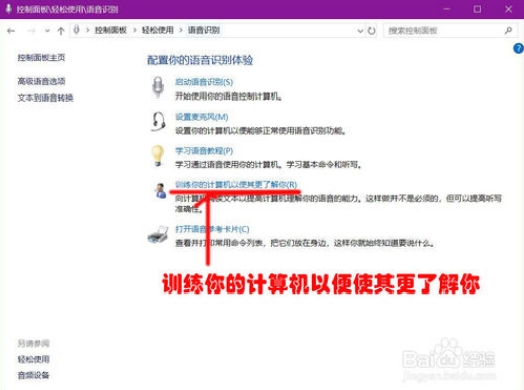Click the microphone icon in address bar
The height and width of the screenshot is (390, 524).
click(77, 30)
